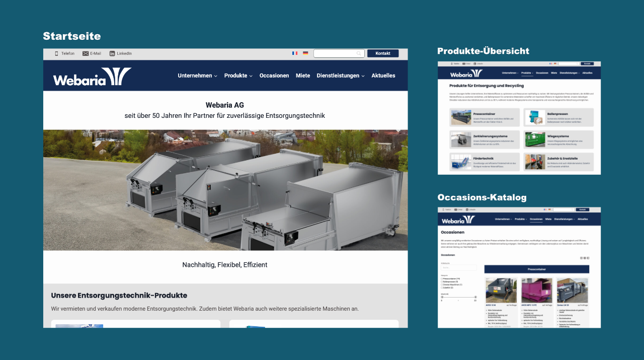The height and width of the screenshot is (360, 644).
Task: Check the Presscontainer (19) category filter
Action: 442,278
